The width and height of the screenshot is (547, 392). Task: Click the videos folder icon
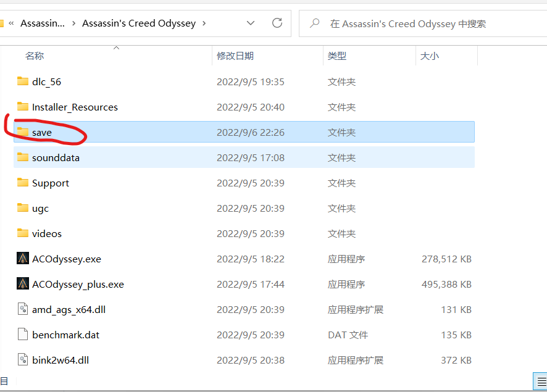(23, 233)
